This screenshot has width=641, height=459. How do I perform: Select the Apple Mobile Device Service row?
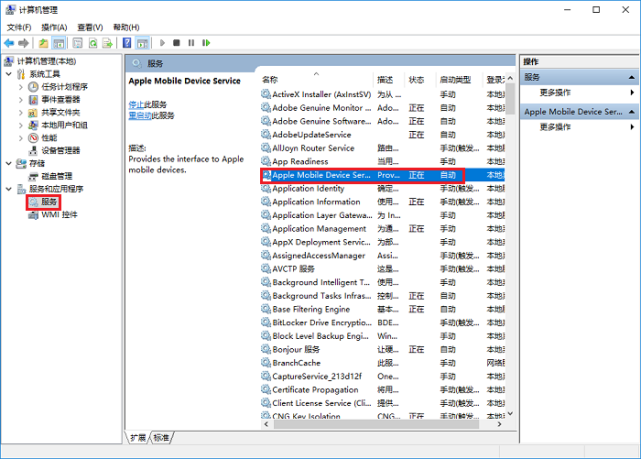[x=383, y=175]
